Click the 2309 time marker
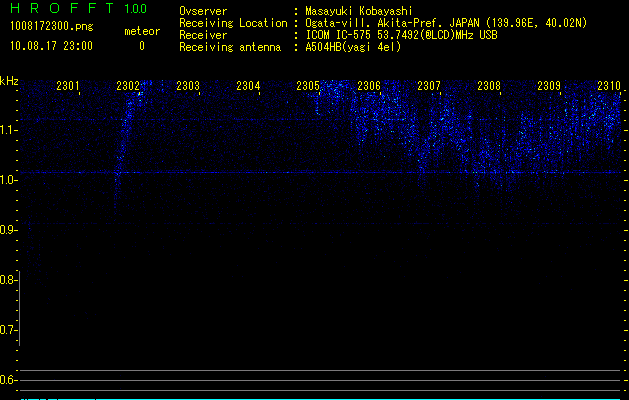Viewport: 629px width, 400px height. (x=549, y=86)
